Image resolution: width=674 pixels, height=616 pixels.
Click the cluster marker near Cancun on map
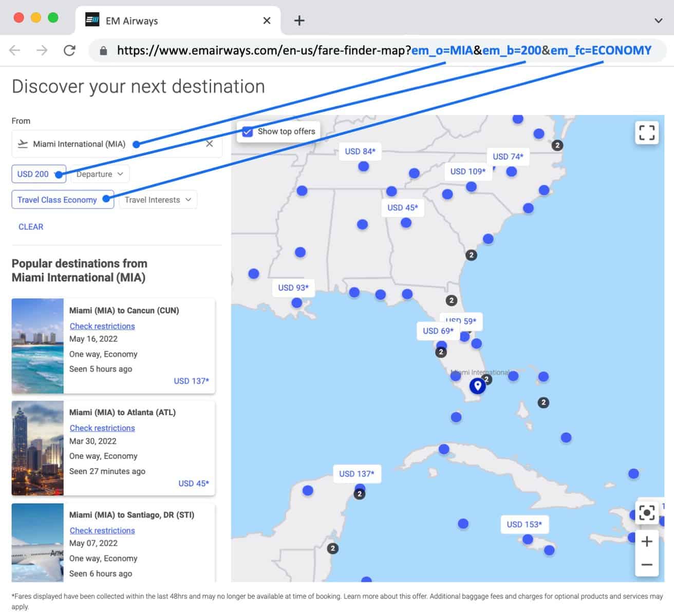[360, 494]
